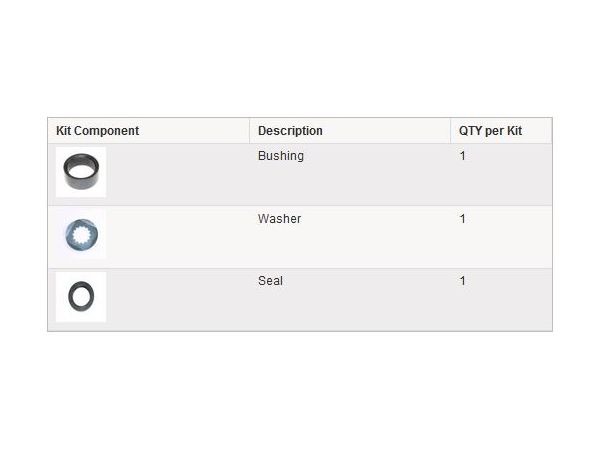Select the Seal description text
This screenshot has width=600, height=450.
pyautogui.click(x=270, y=281)
